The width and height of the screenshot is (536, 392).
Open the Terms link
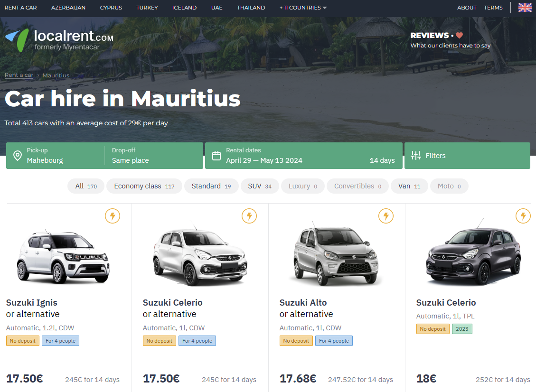pos(493,8)
